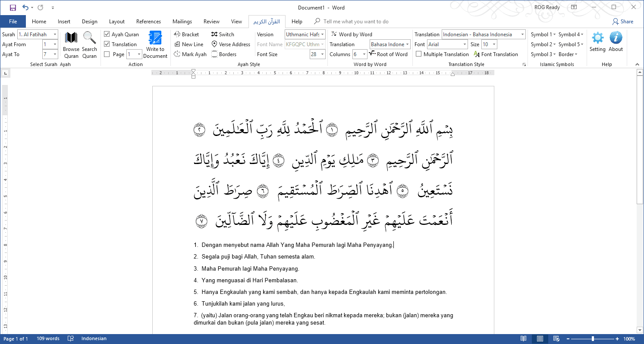Click the Repeat/Redo icon
The height and width of the screenshot is (344, 644).
41,7
